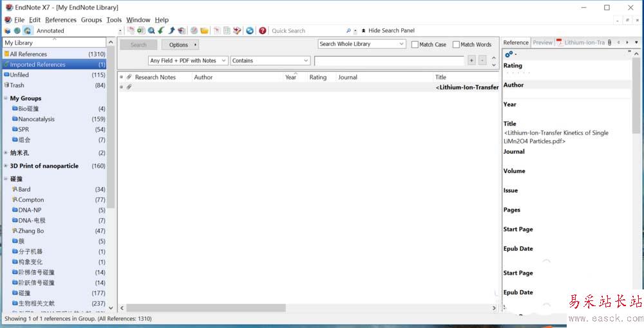Viewport: 644px width, 328px height.
Task: Open the Search Whole Library dropdown
Action: click(x=362, y=44)
